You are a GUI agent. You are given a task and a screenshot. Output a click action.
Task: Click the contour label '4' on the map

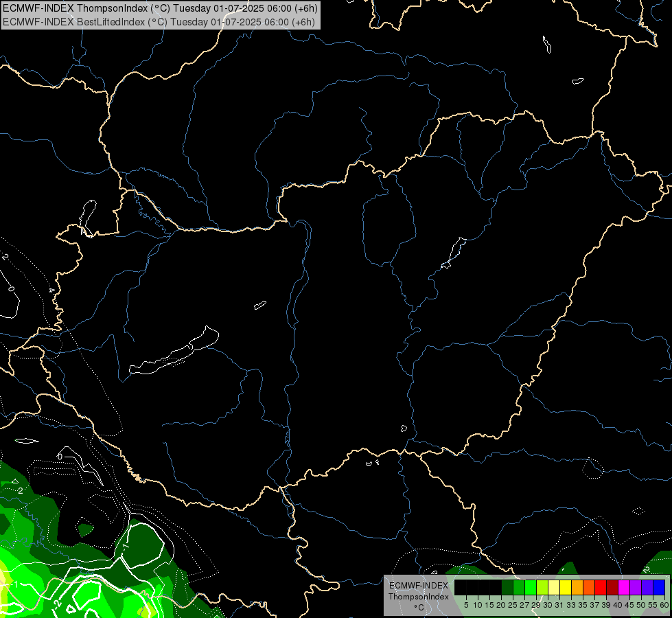click(x=51, y=290)
